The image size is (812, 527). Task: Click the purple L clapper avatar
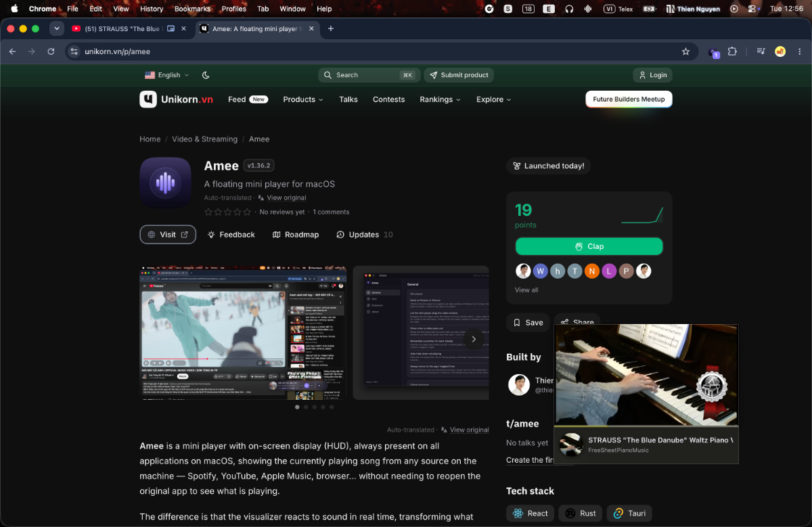[x=609, y=271]
